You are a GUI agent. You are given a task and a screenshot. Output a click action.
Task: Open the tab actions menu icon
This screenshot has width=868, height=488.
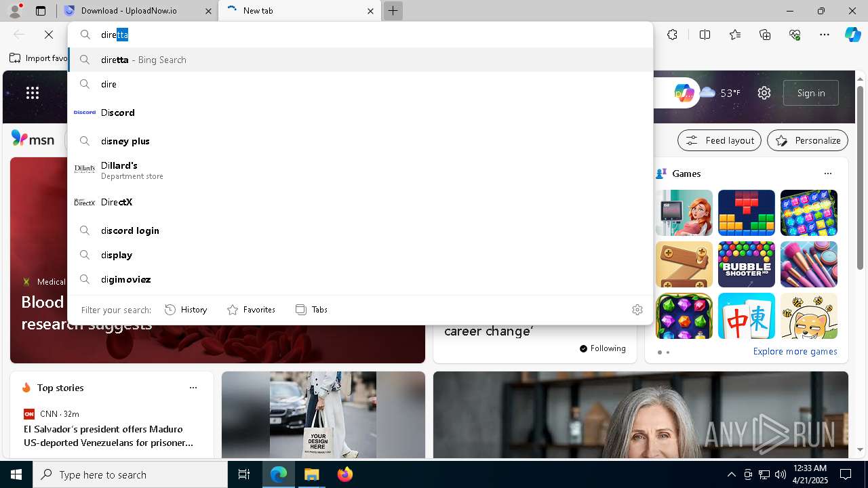(41, 11)
